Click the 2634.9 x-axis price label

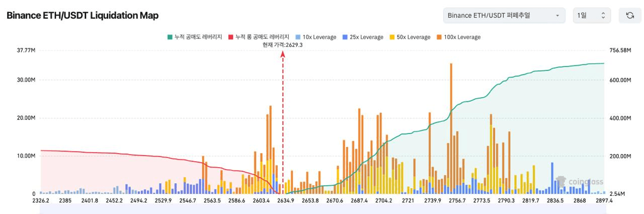pos(286,200)
